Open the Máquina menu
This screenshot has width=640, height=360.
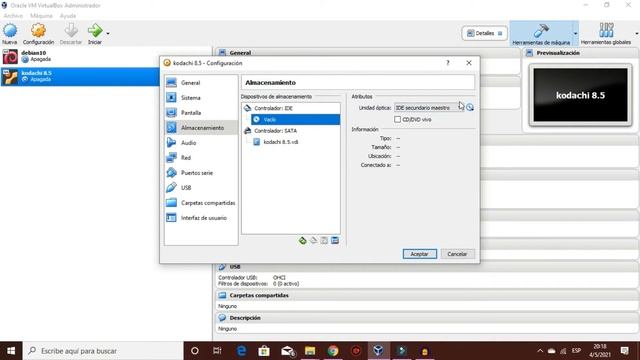pyautogui.click(x=41, y=16)
